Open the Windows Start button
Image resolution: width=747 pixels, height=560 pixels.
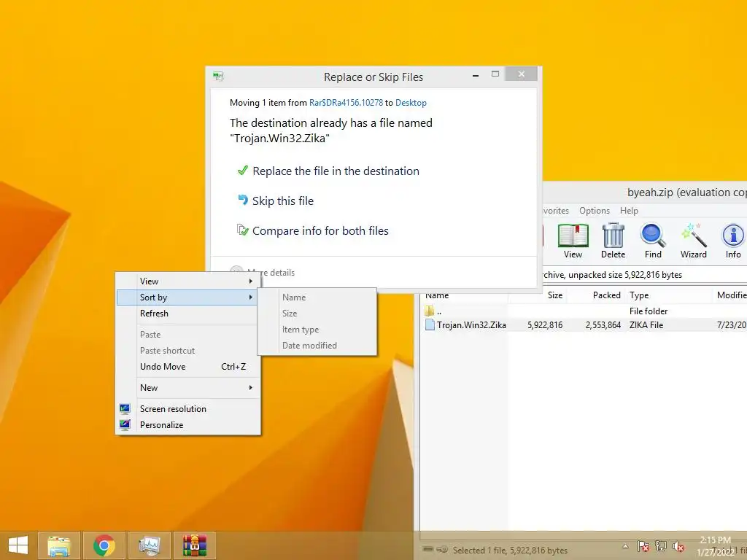click(18, 545)
